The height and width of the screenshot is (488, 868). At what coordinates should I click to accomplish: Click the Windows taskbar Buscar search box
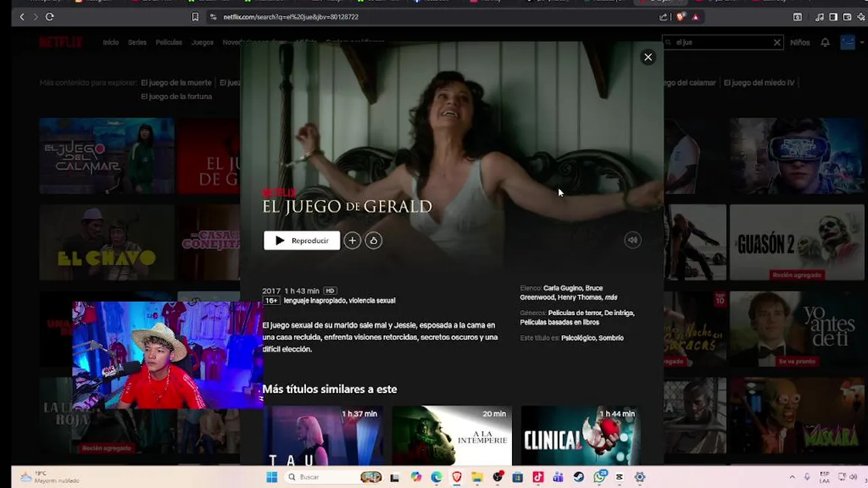click(334, 477)
